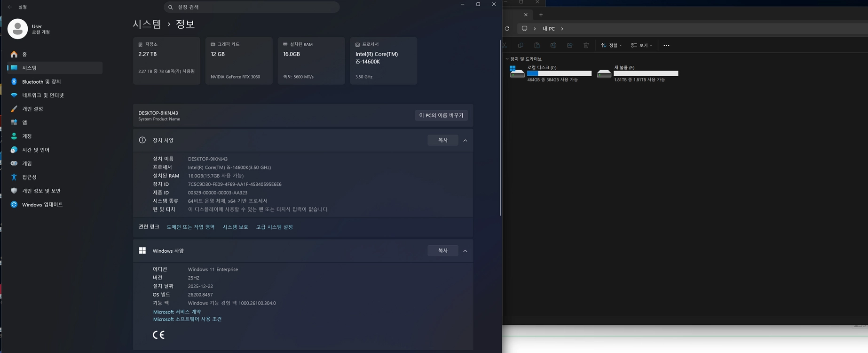The height and width of the screenshot is (353, 868).
Task: Open the 그래픽 카드 info card
Action: pos(239,61)
